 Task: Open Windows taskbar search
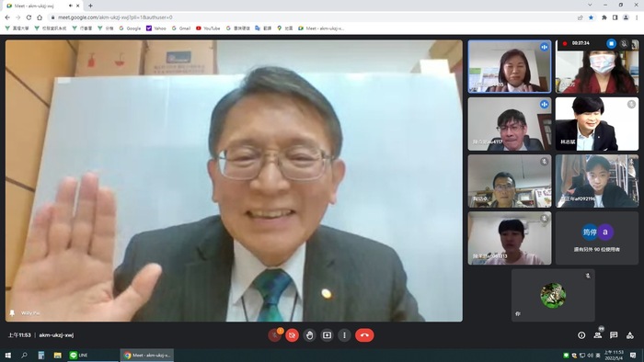(x=24, y=355)
